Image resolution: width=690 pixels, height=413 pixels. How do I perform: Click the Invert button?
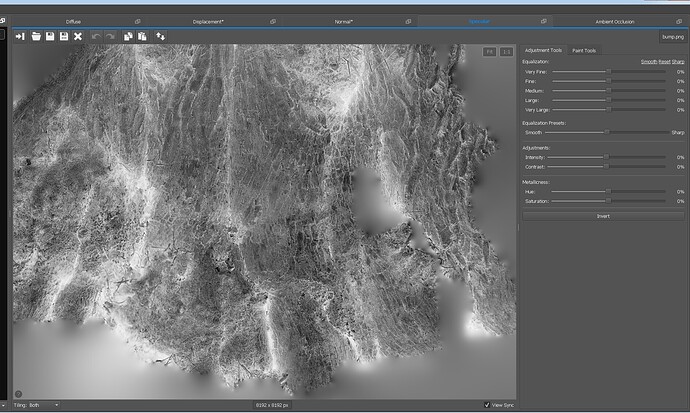603,216
